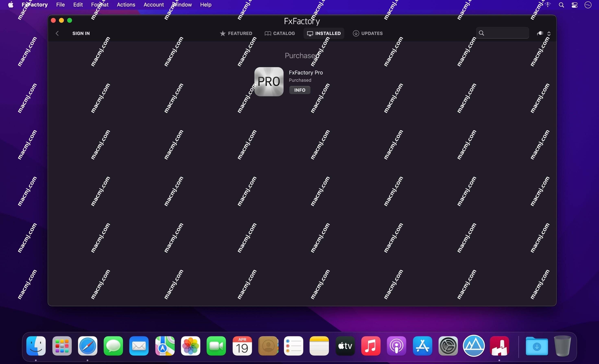The image size is (599, 364).
Task: Focus the FxFactory search field
Action: pos(503,33)
